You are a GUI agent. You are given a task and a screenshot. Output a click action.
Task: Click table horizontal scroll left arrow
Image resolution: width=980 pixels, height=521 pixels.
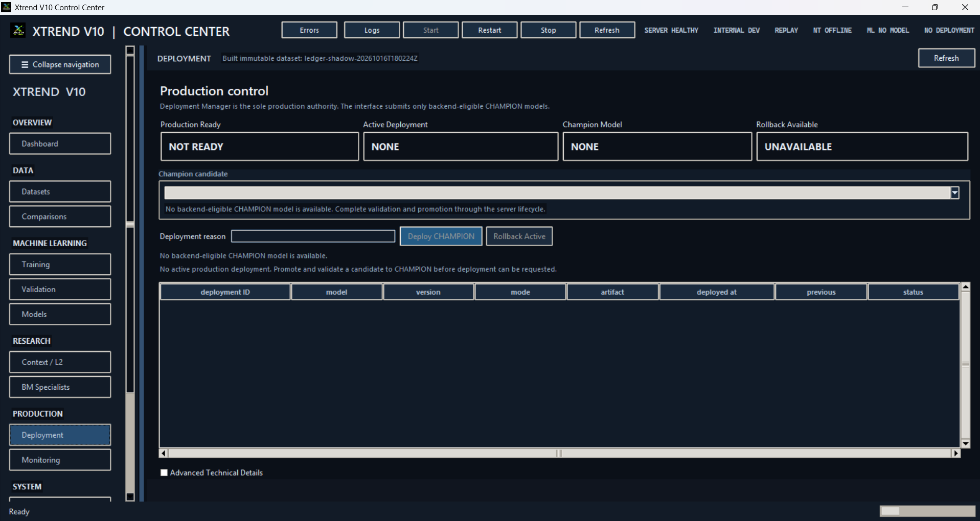click(x=164, y=453)
